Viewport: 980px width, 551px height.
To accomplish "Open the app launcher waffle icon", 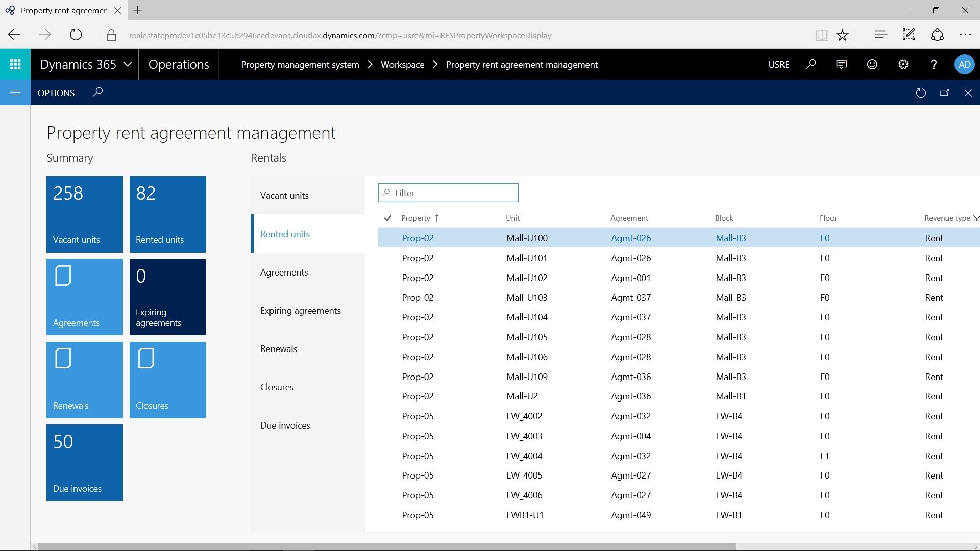I will tap(15, 64).
